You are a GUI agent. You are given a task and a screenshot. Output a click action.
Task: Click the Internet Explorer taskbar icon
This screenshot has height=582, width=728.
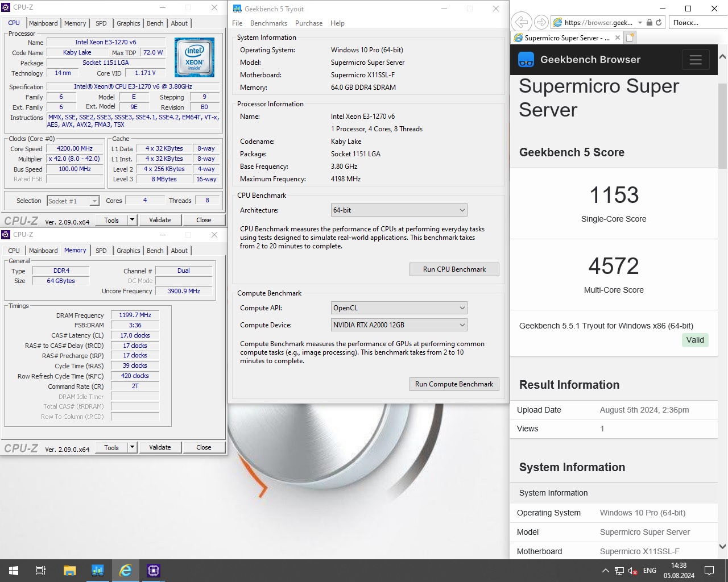click(125, 570)
